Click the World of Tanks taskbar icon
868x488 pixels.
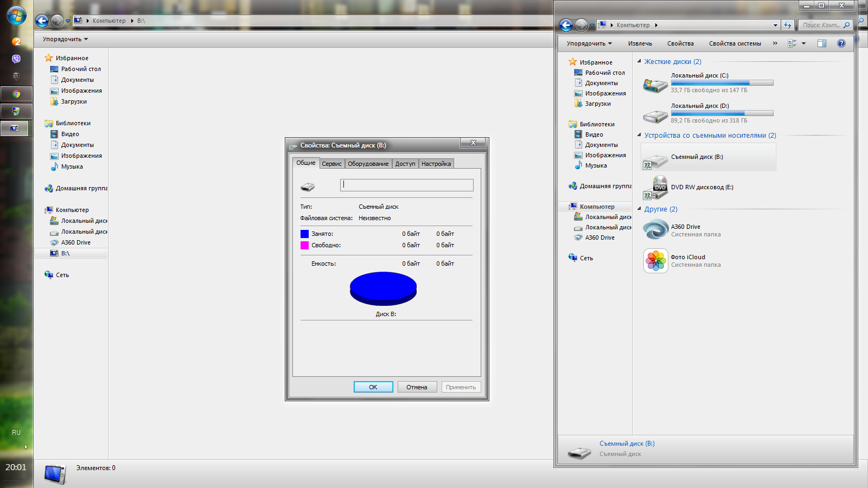[16, 76]
